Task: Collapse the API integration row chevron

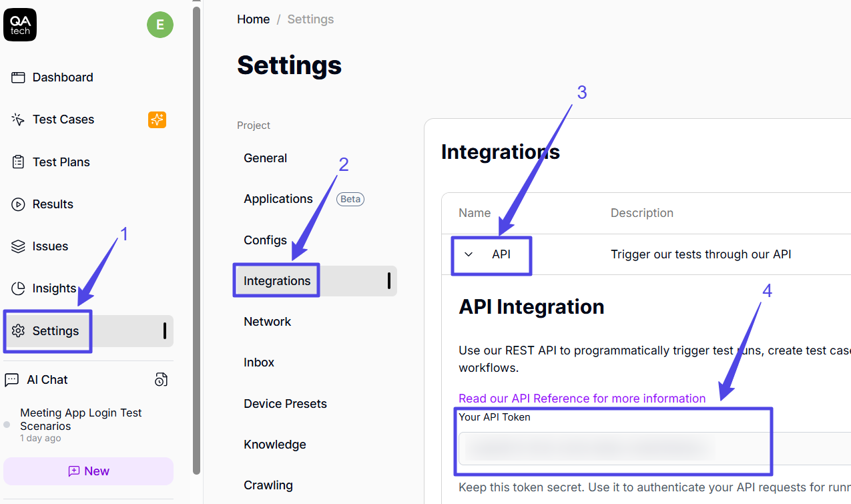Action: click(469, 254)
